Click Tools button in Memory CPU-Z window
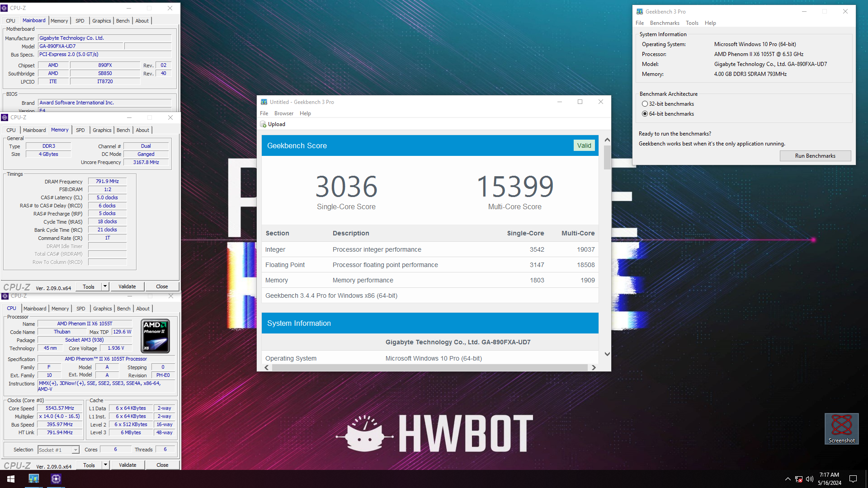The width and height of the screenshot is (868, 488). [89, 286]
